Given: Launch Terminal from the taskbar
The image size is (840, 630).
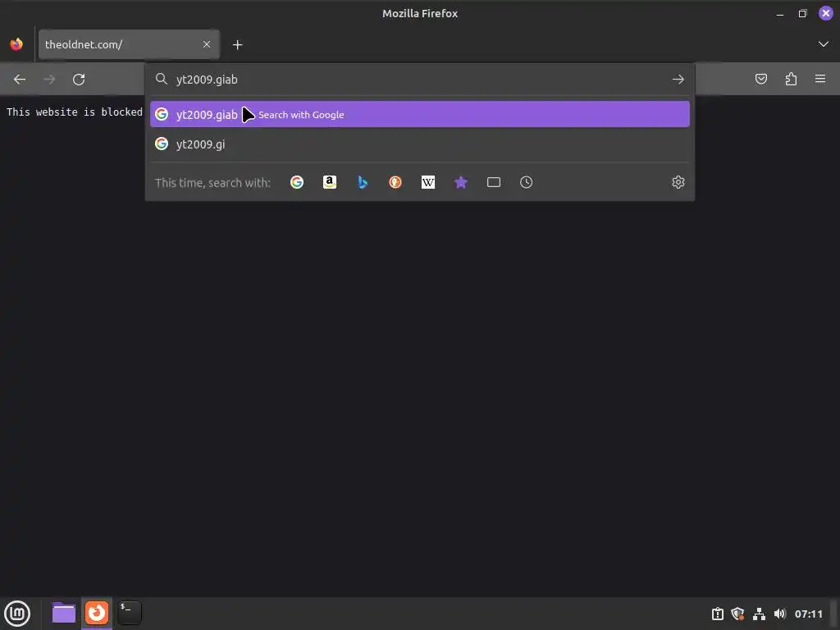Looking at the screenshot, I should pyautogui.click(x=130, y=613).
